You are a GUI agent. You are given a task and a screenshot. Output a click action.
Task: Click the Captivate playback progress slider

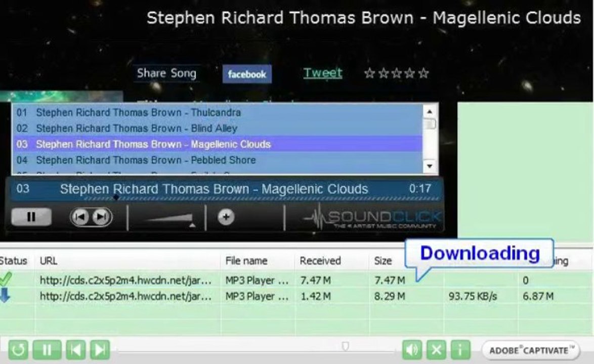345,346
